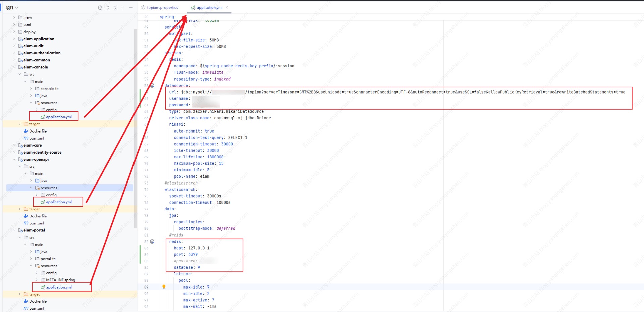The height and width of the screenshot is (312, 644).
Task: Click the 'port: 6379' line
Action: [x=186, y=255]
